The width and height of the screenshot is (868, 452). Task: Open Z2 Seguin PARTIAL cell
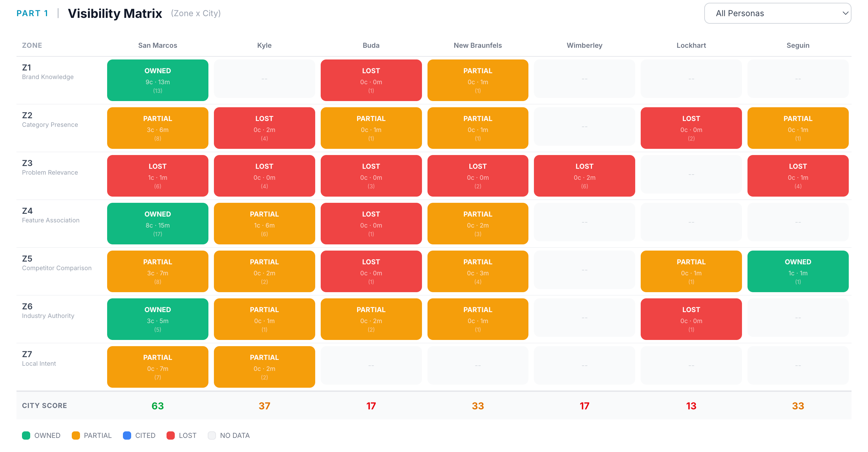(x=798, y=128)
